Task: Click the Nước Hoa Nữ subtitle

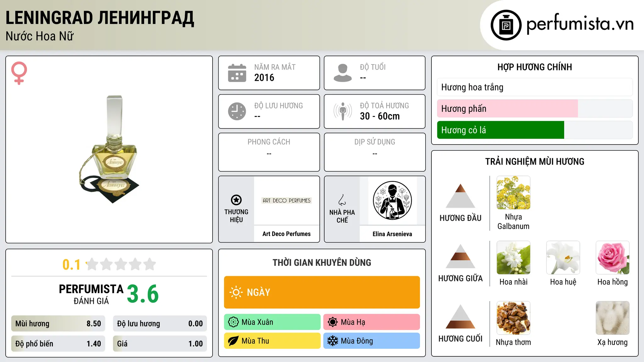Action: [x=40, y=36]
